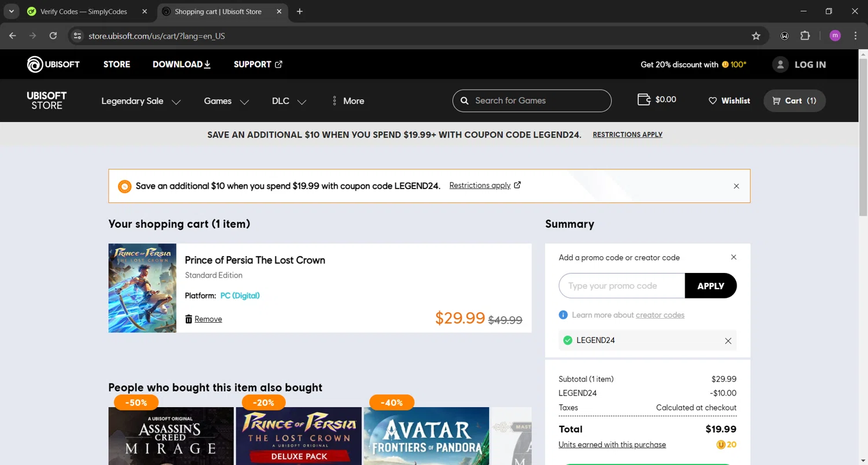Open the Chrome three-dot menu
The image size is (868, 465).
click(x=856, y=36)
